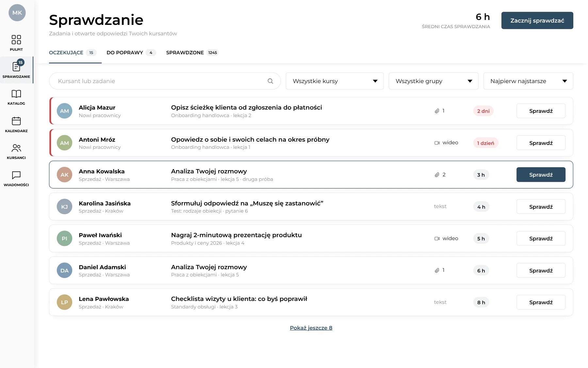Click the Pokaż jeszcze 8 link
This screenshot has height=368, width=588.
(x=311, y=328)
